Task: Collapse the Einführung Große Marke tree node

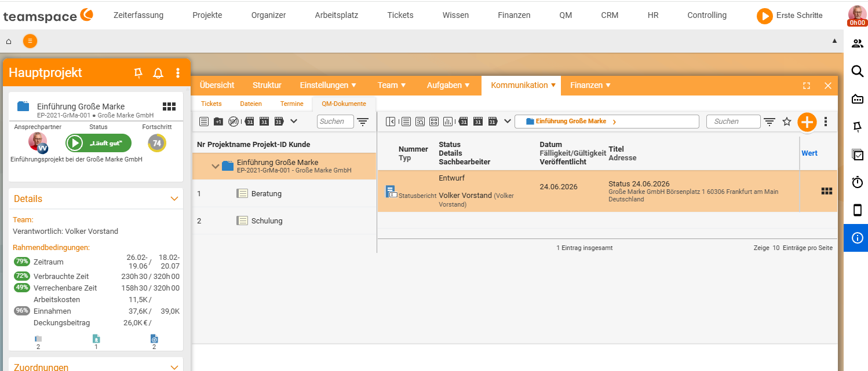Action: click(x=216, y=167)
